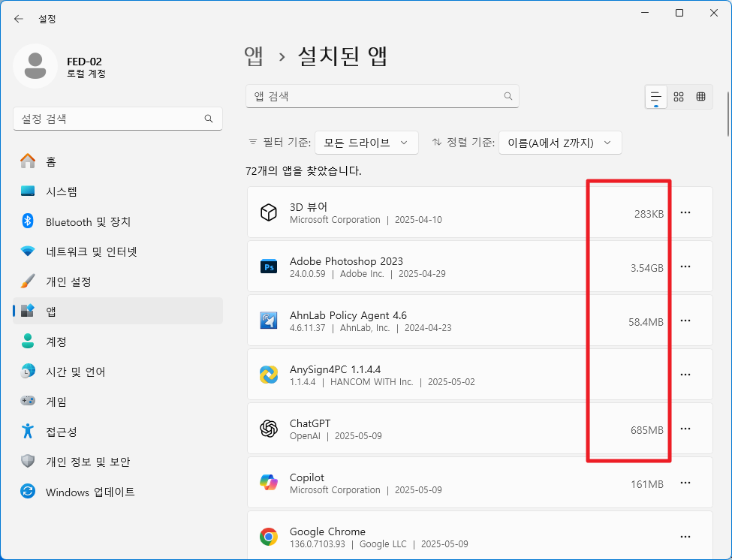The width and height of the screenshot is (732, 560).
Task: Open 네트워크 및 인터넷 settings
Action: [118, 251]
